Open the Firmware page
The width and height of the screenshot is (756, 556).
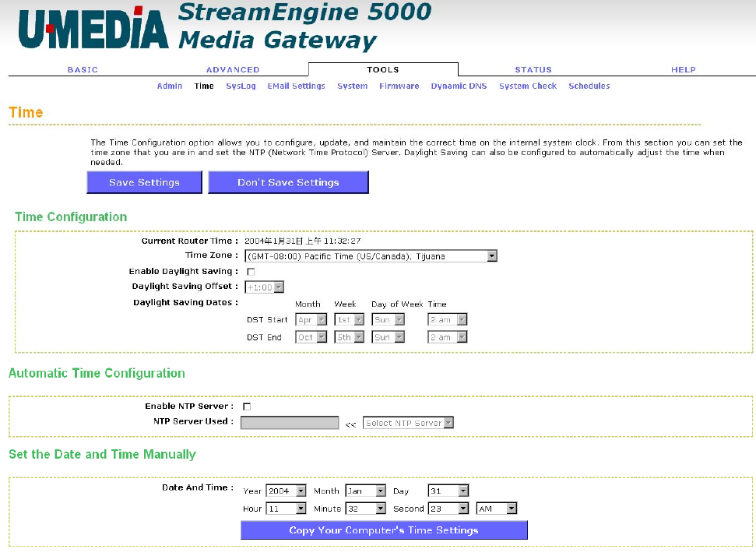point(399,86)
